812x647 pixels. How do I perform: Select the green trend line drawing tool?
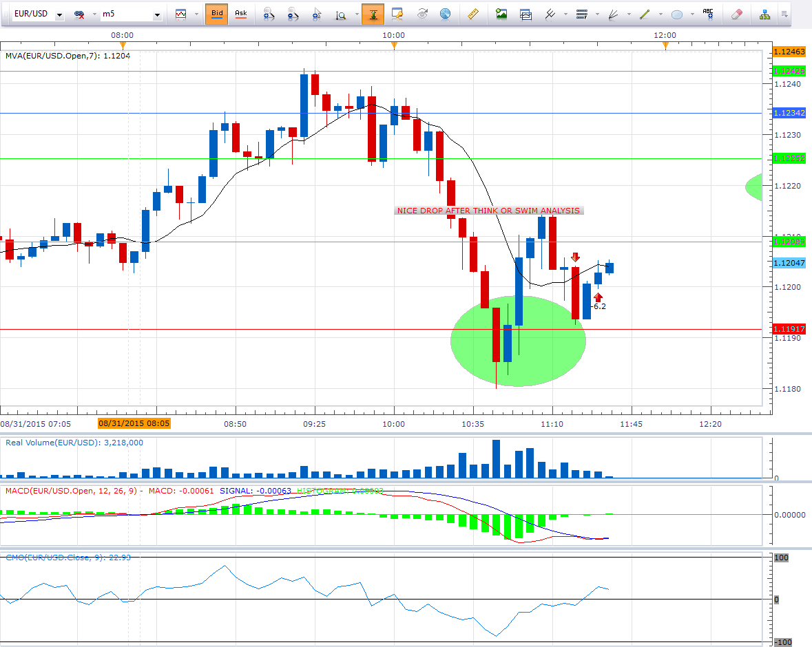645,14
